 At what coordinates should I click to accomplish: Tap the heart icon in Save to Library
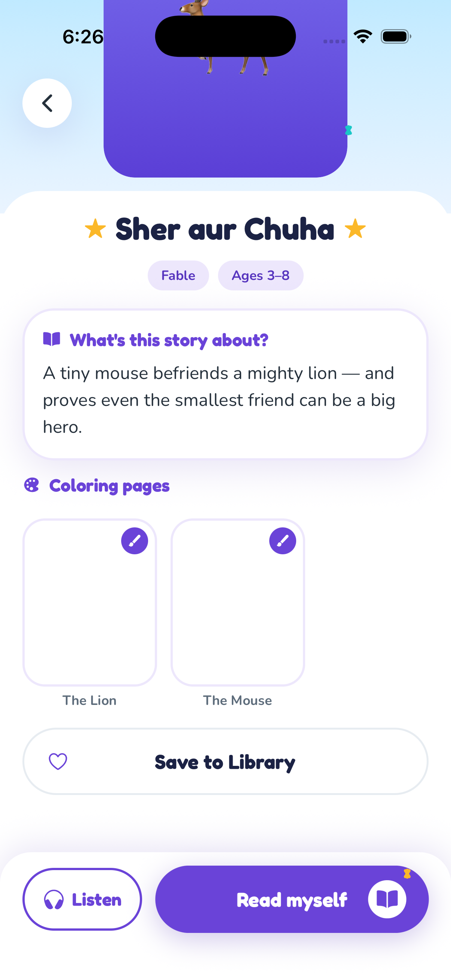pyautogui.click(x=58, y=761)
